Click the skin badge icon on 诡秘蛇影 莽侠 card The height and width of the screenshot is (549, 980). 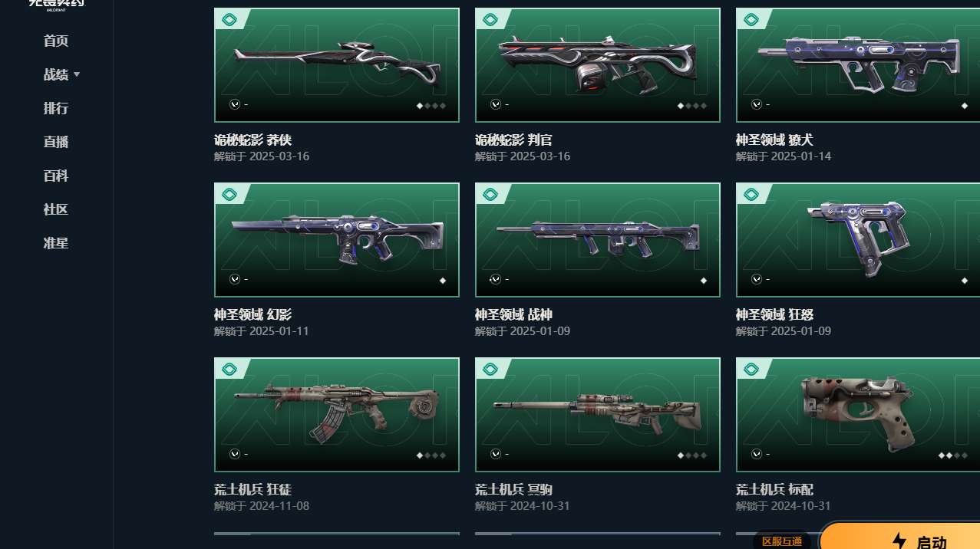click(229, 20)
